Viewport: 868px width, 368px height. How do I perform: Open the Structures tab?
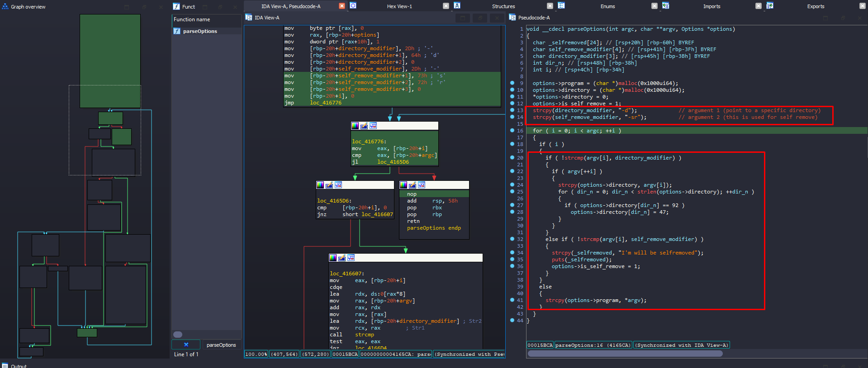pos(503,6)
